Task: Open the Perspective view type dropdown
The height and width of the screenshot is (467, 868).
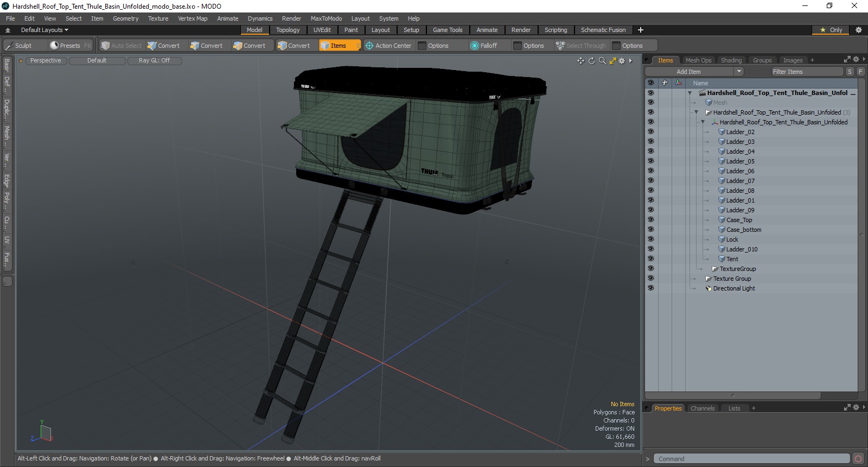Action: pos(46,61)
